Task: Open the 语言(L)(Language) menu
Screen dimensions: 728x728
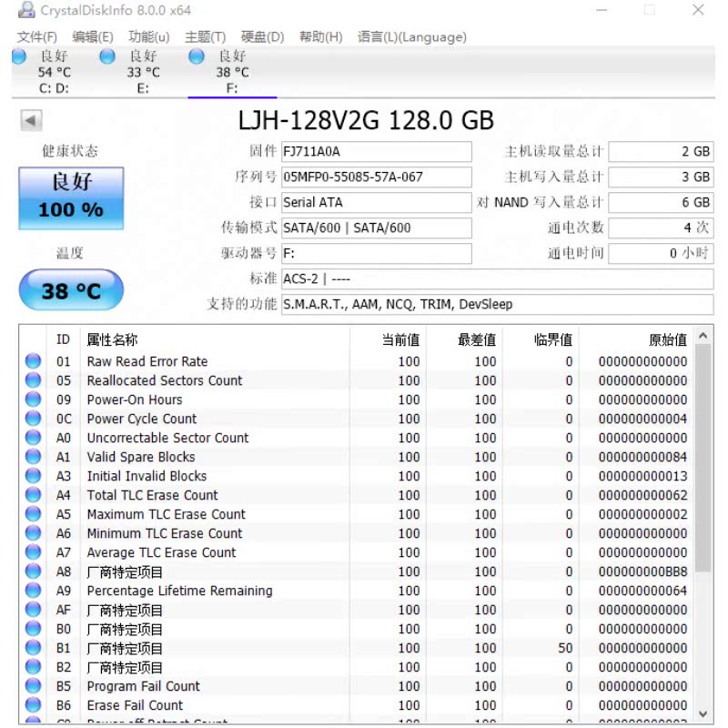Action: tap(412, 36)
